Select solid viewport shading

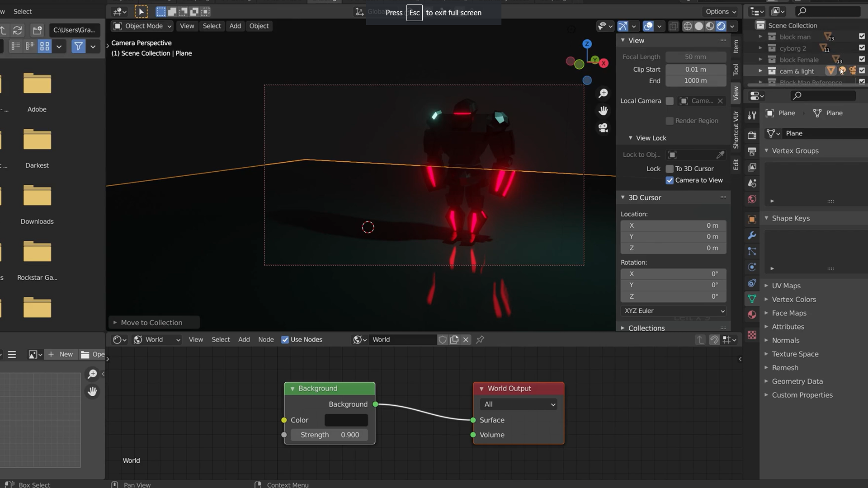pos(699,26)
